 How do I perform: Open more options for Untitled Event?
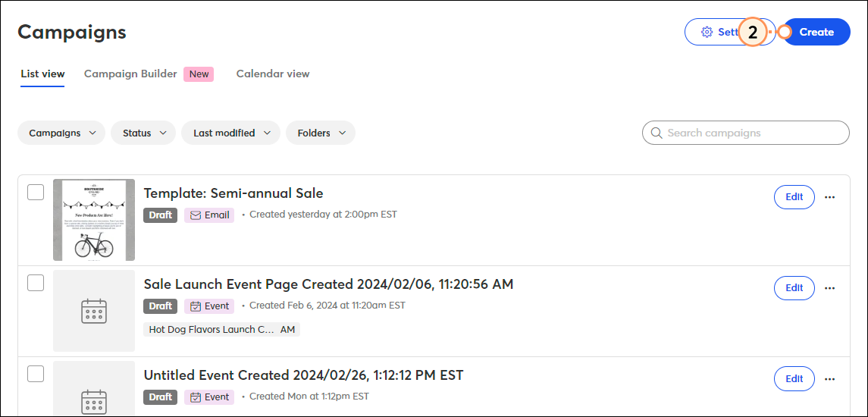[x=829, y=378]
